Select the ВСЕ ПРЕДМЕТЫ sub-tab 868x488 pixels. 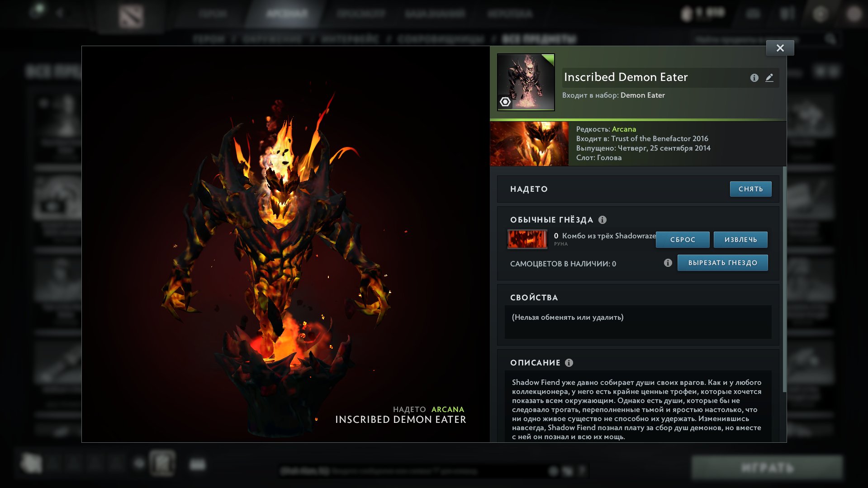[539, 39]
